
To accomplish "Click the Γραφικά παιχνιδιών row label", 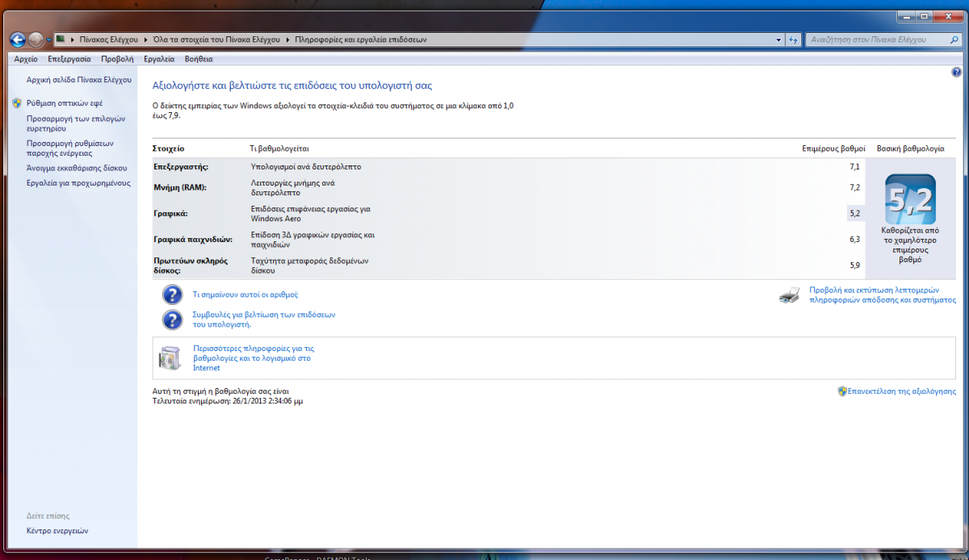I will (x=193, y=240).
